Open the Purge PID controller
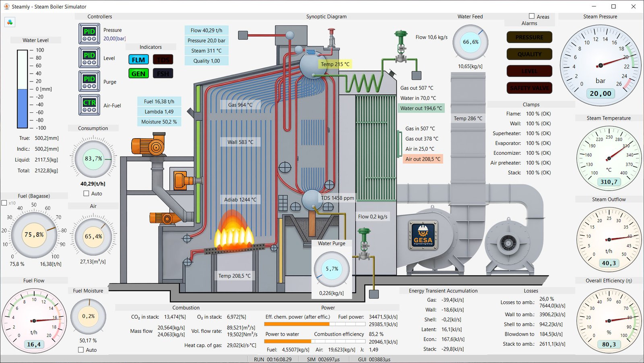Screen dimensions: 644x363 (89, 81)
